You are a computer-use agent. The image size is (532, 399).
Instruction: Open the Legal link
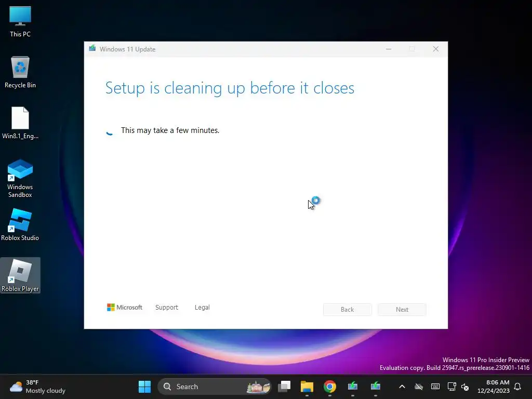coord(202,308)
